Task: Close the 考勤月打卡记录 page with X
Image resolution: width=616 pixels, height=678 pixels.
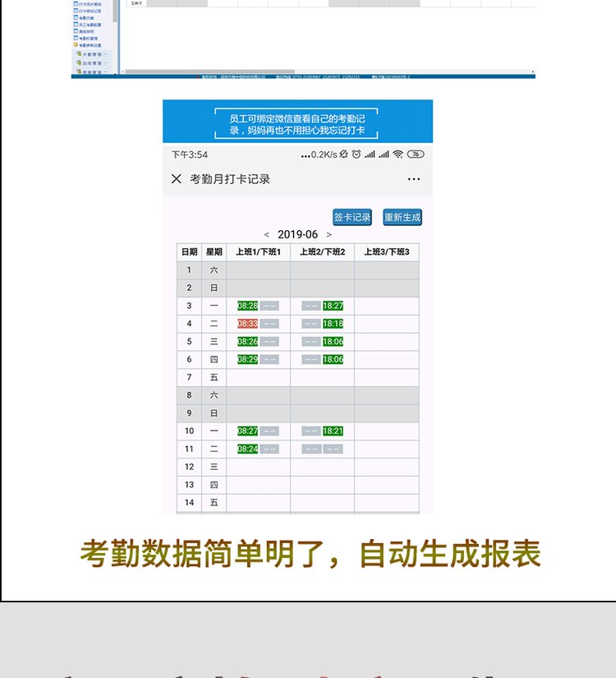Action: [x=176, y=179]
